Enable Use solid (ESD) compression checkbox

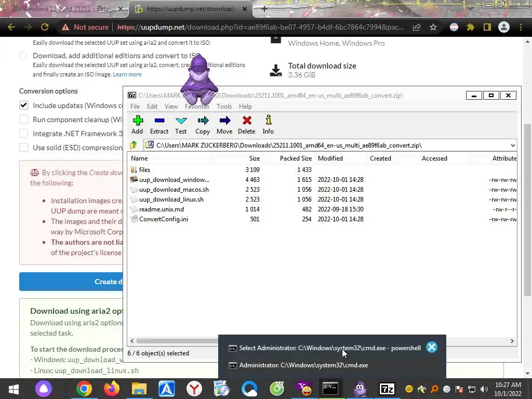[x=23, y=147]
